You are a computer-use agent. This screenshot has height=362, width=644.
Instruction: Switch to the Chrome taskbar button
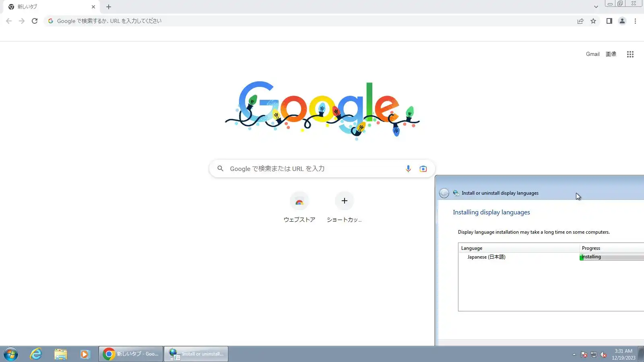(131, 354)
